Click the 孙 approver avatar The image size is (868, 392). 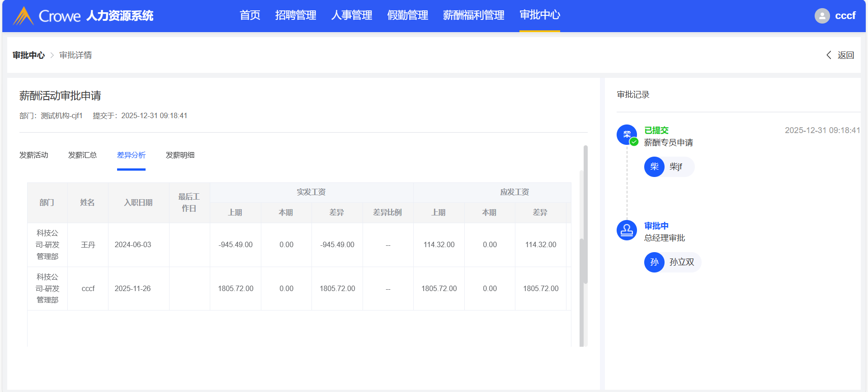click(x=654, y=262)
